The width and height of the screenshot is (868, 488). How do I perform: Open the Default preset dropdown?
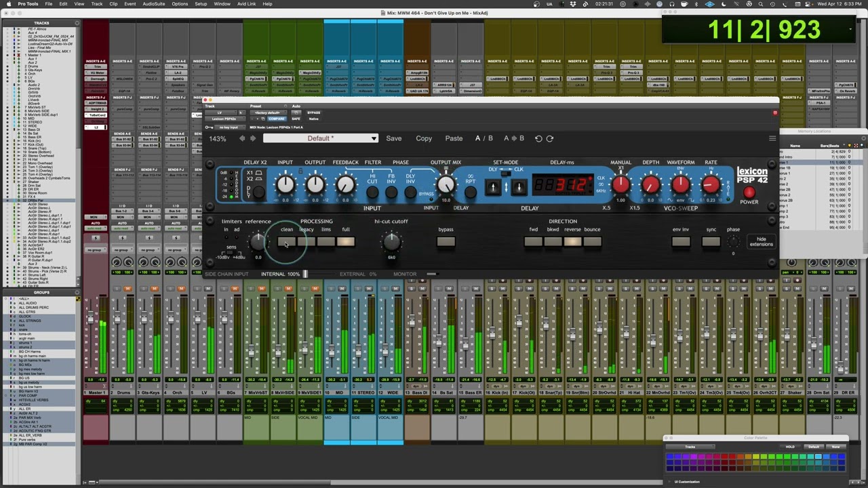point(320,138)
